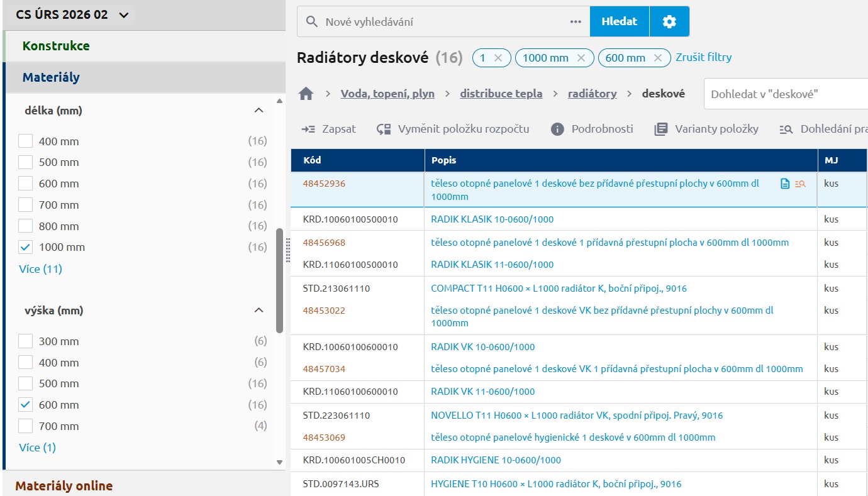Remove the '1' filter chip
This screenshot has height=496, width=868.
pyautogui.click(x=498, y=58)
